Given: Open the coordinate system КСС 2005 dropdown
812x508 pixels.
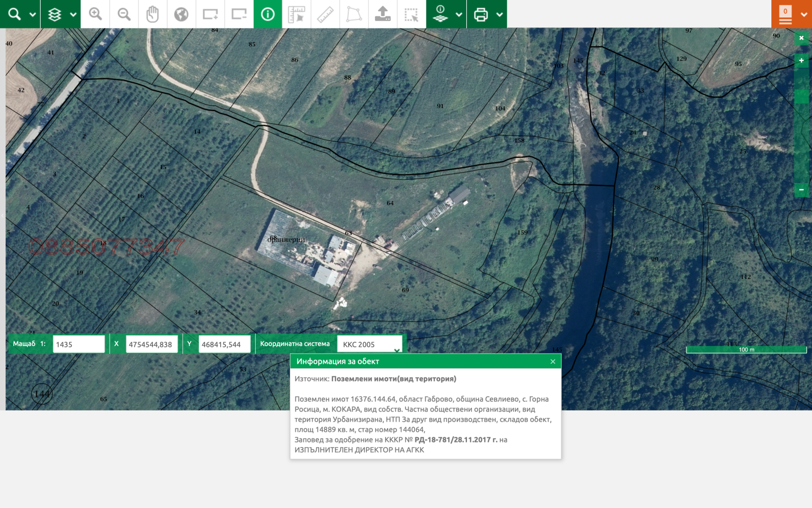Looking at the screenshot, I should [x=370, y=344].
